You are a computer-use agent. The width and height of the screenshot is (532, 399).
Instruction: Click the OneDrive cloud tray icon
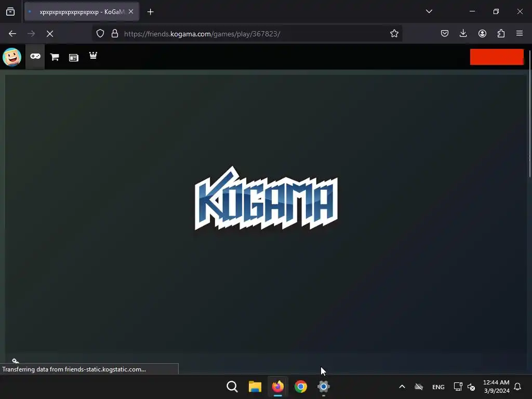tap(419, 387)
